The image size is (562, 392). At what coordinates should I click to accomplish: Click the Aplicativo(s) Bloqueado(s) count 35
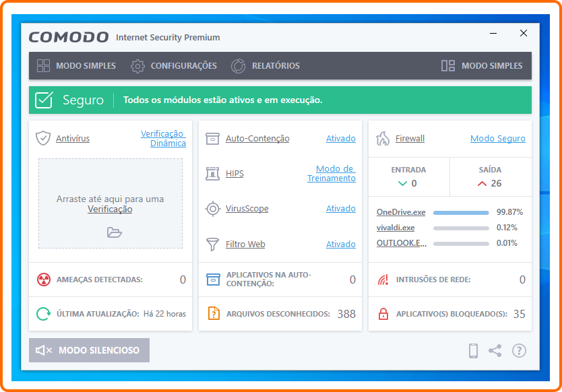(520, 314)
